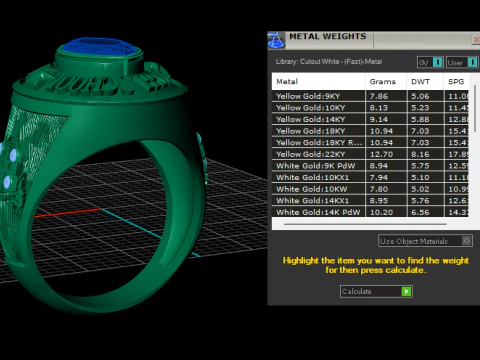Sort by the Grams column header
Image resolution: width=480 pixels, height=360 pixels.
click(386, 82)
